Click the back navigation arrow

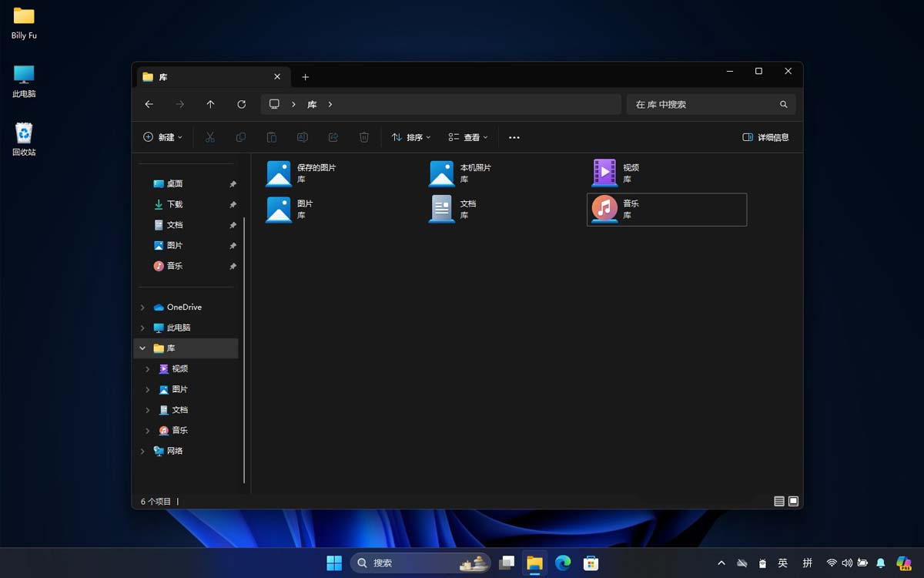[x=149, y=104]
